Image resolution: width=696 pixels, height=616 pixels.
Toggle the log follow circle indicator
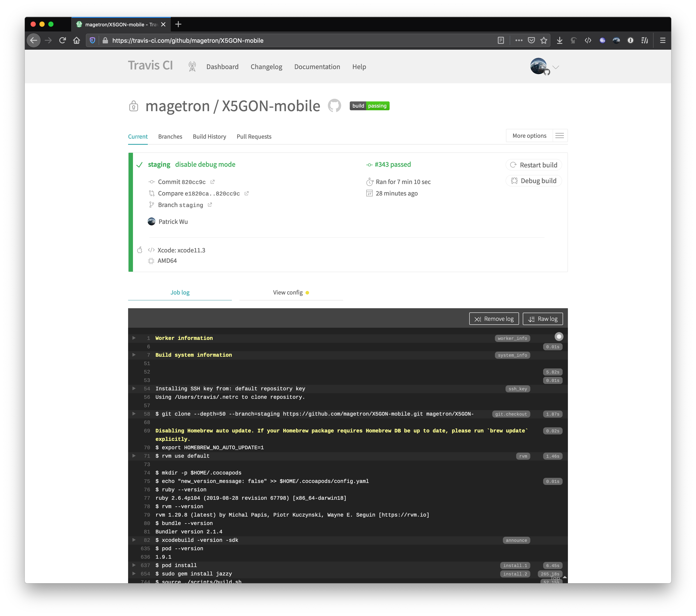coord(559,337)
